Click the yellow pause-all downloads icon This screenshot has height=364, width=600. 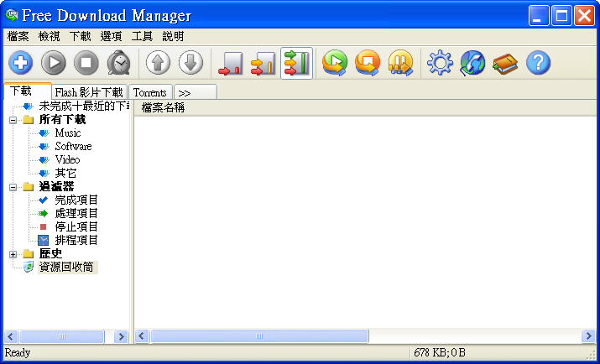click(x=400, y=63)
